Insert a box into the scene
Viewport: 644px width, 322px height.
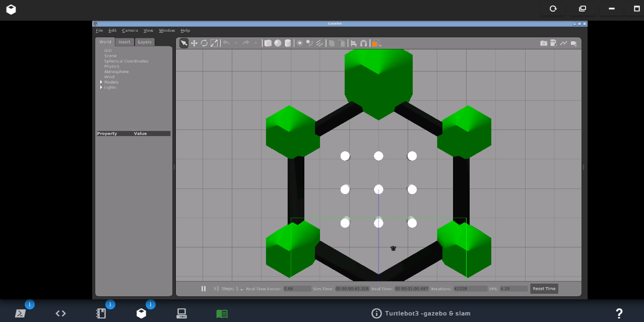(269, 43)
